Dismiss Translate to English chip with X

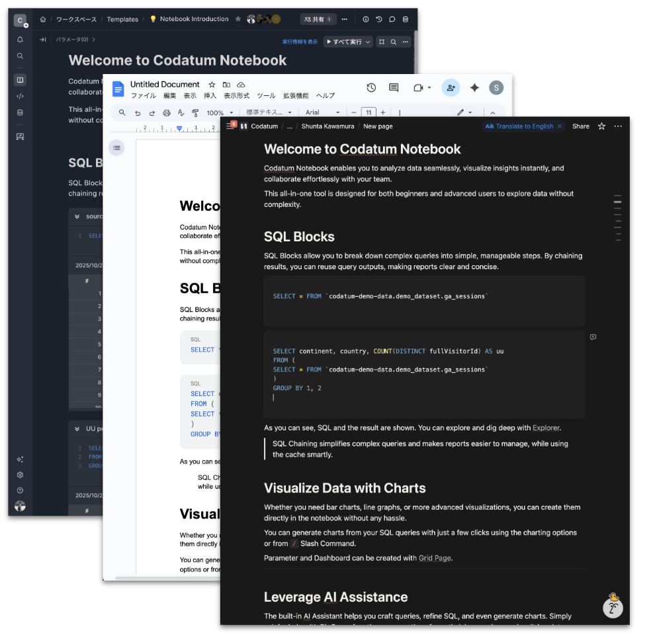pyautogui.click(x=560, y=126)
